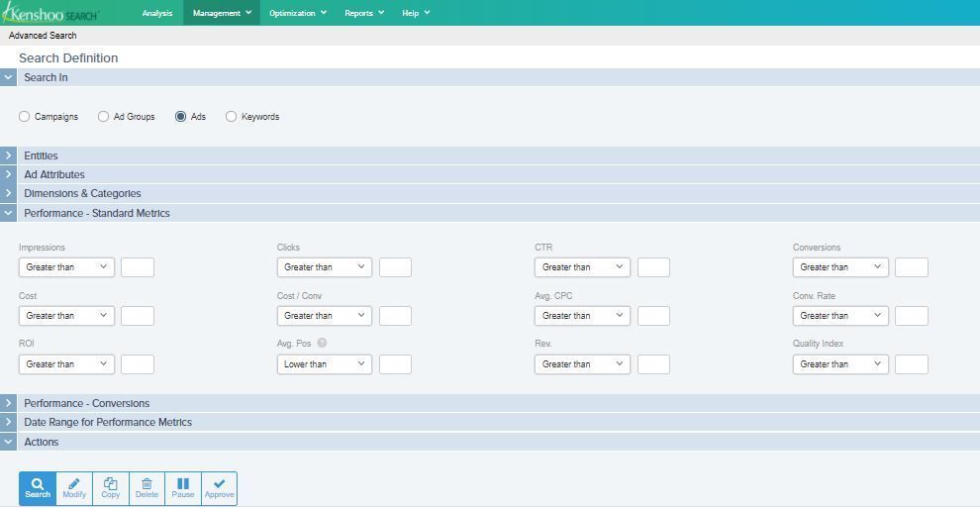Open the Impressions comparison dropdown
The image size is (980, 510).
coord(67,266)
